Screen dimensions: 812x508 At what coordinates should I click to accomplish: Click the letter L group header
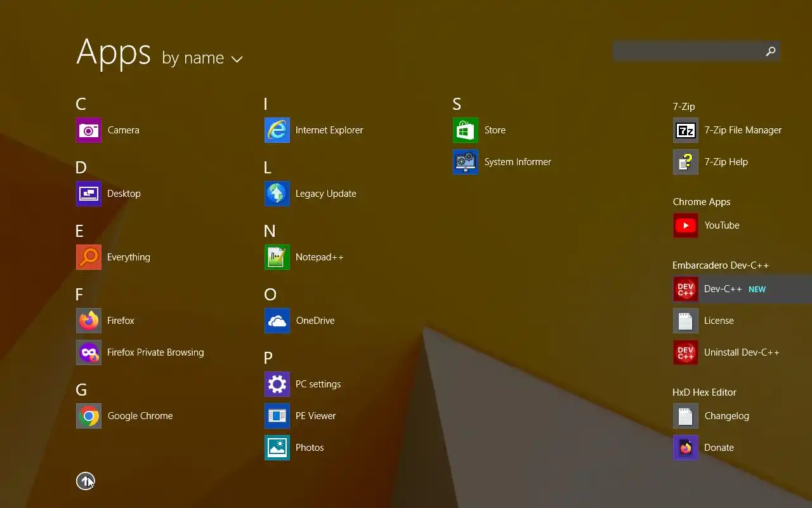point(267,168)
